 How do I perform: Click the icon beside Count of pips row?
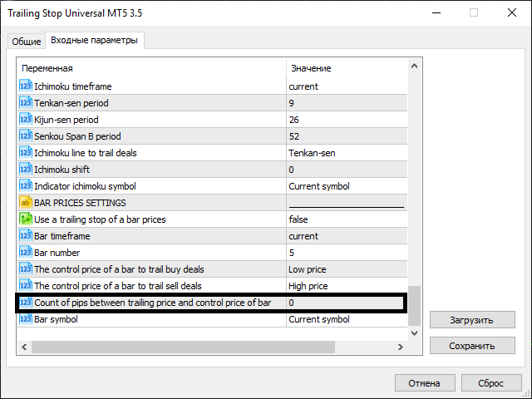[x=26, y=303]
